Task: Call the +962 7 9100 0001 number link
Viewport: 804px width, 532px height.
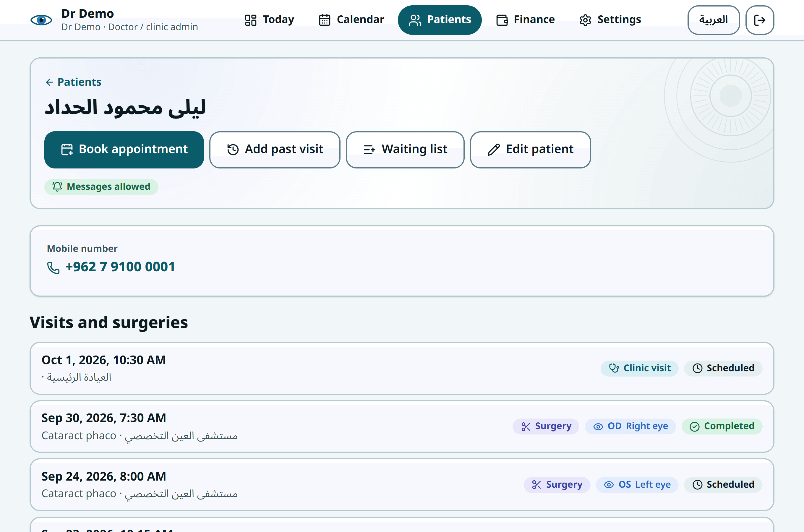Action: [120, 267]
